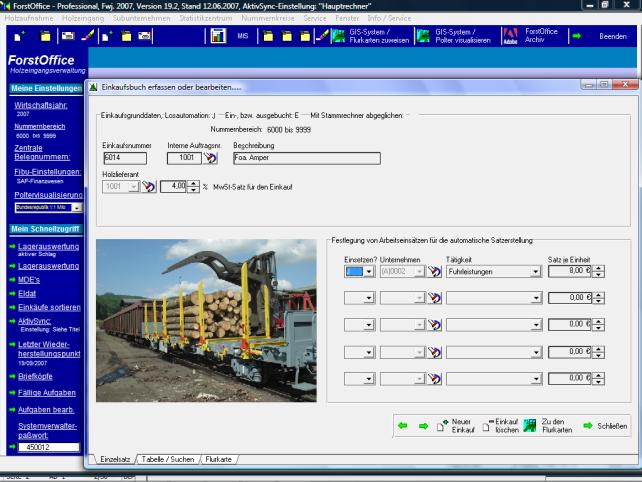642x482 pixels.
Task: Open Letzter Wiederherstellungspunkt link
Action: point(49,349)
